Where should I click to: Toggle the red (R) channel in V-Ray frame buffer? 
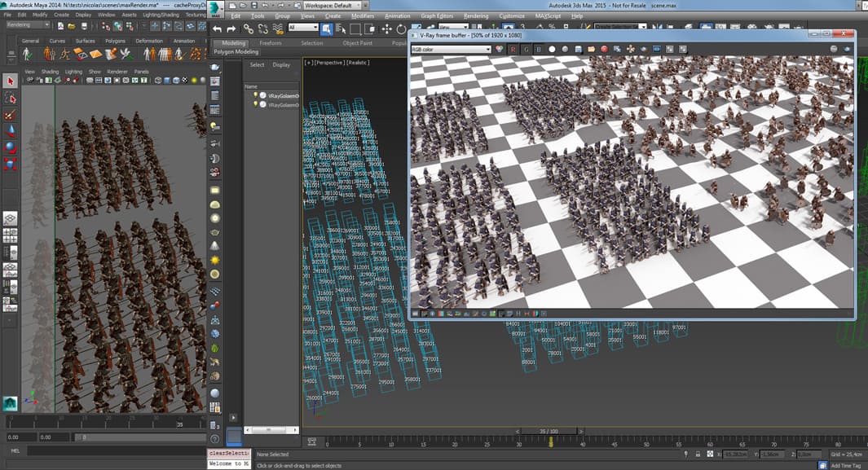(x=513, y=47)
